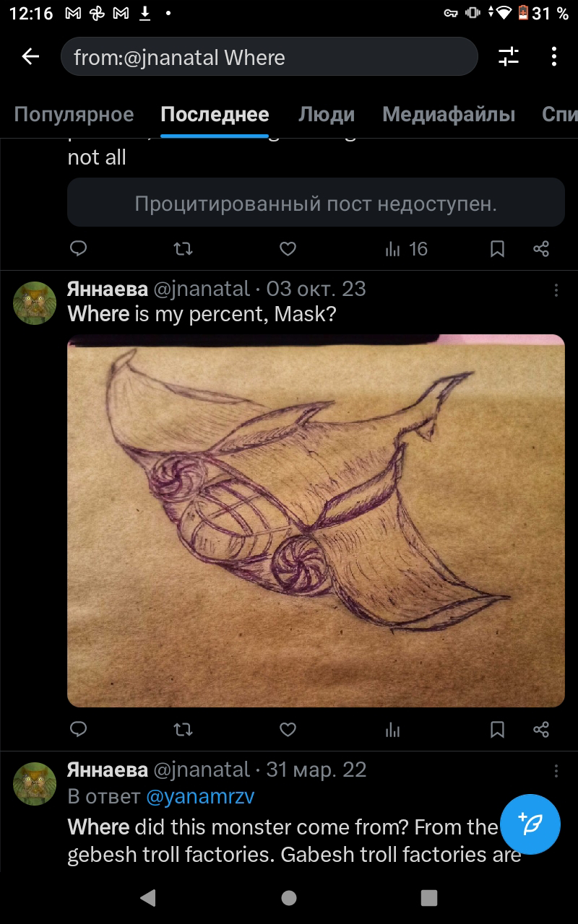The image size is (578, 924).
Task: Switch to the Популярное tab
Action: 74,114
